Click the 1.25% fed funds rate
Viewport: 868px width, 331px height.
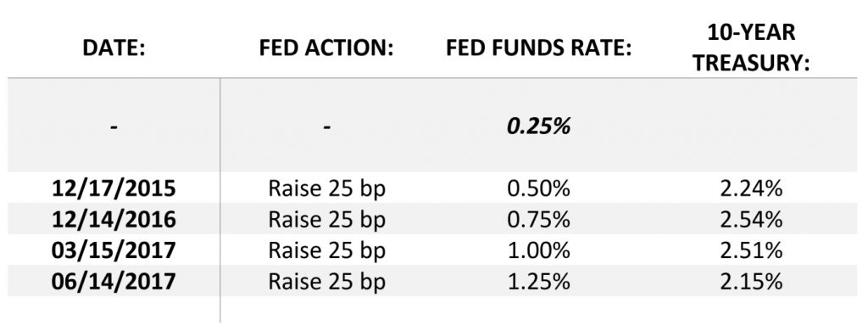click(538, 282)
